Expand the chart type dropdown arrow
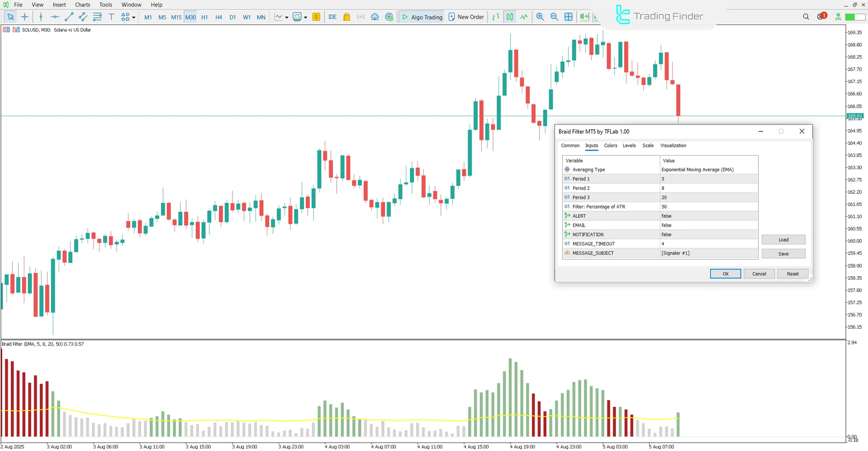 coord(287,18)
